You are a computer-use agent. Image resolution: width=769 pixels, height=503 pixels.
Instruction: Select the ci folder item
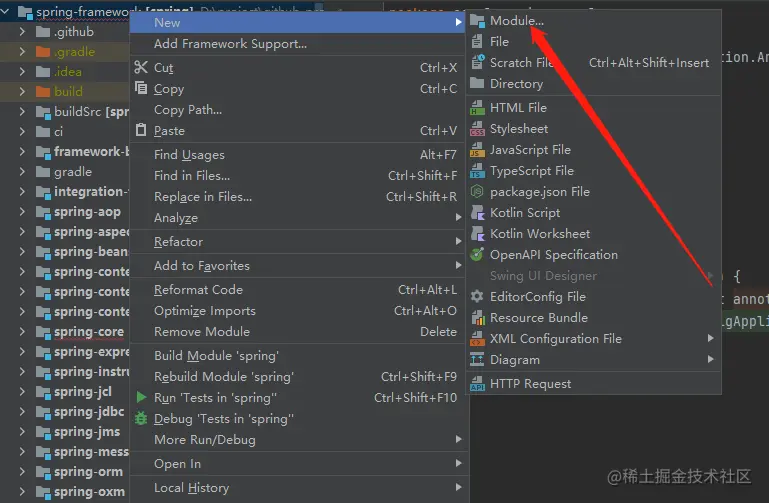(58, 132)
